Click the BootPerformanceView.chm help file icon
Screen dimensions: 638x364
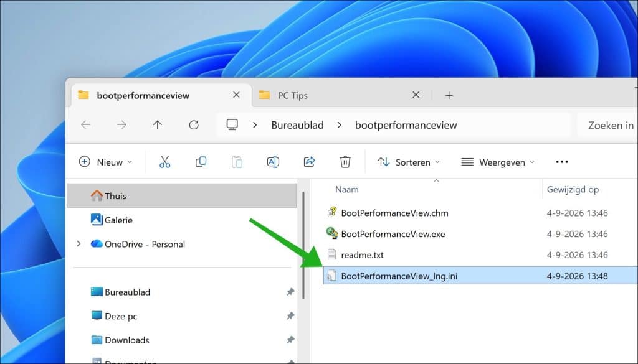click(332, 212)
